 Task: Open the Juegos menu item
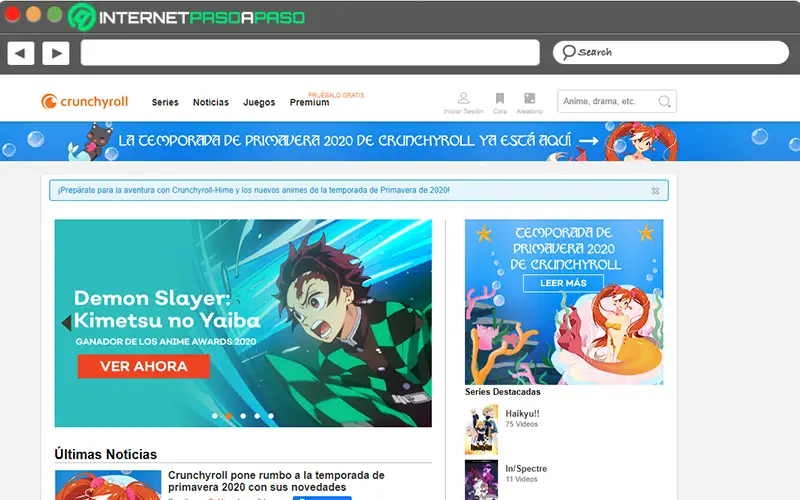259,102
